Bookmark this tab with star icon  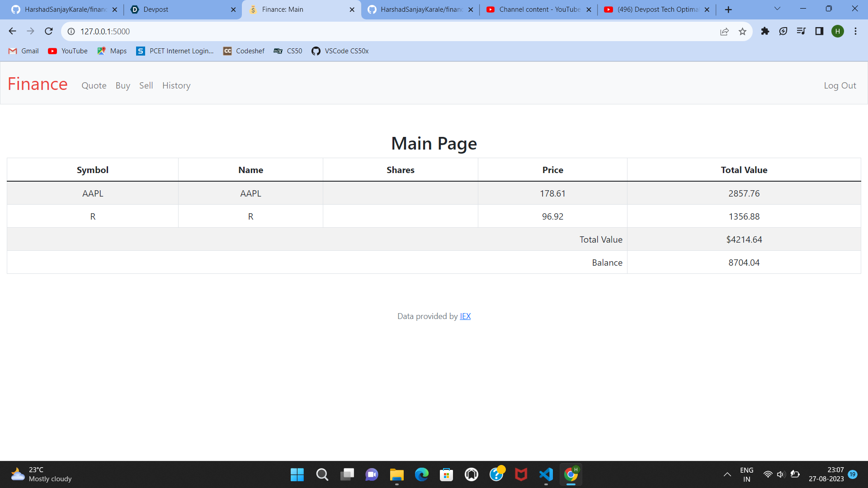click(742, 31)
